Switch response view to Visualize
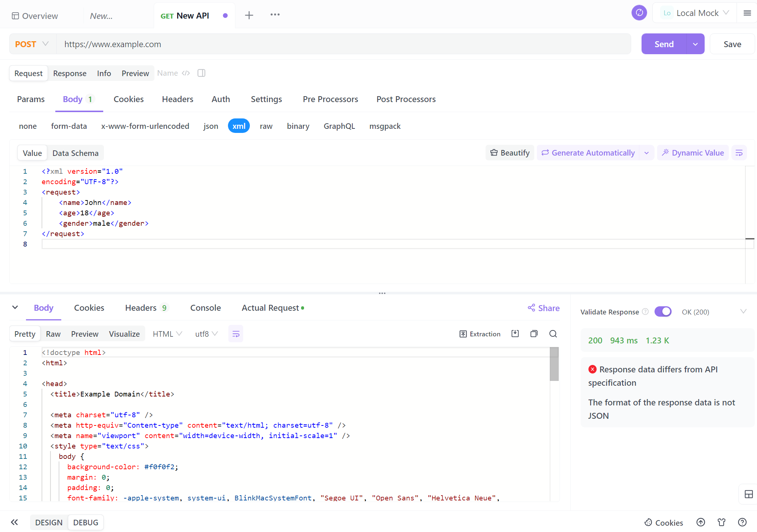 (124, 334)
